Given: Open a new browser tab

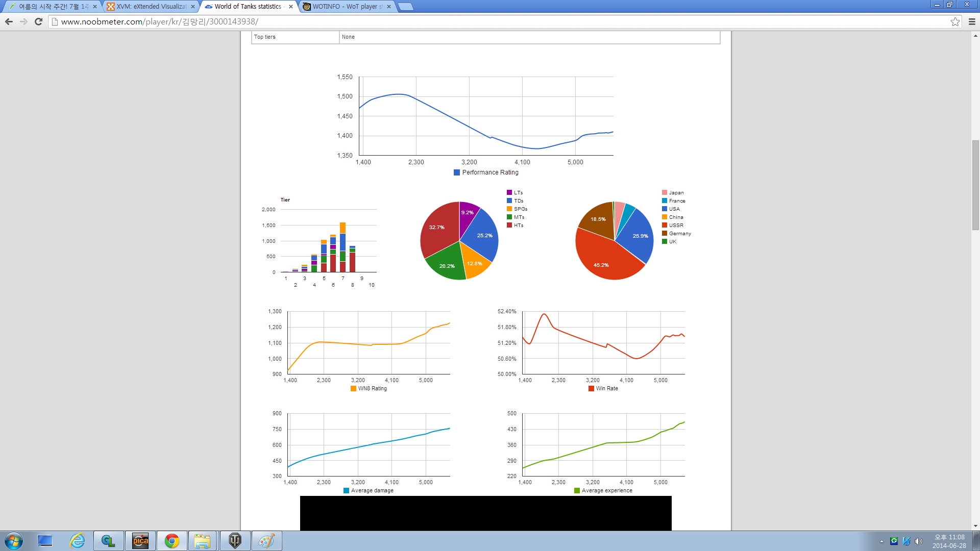Looking at the screenshot, I should tap(405, 7).
